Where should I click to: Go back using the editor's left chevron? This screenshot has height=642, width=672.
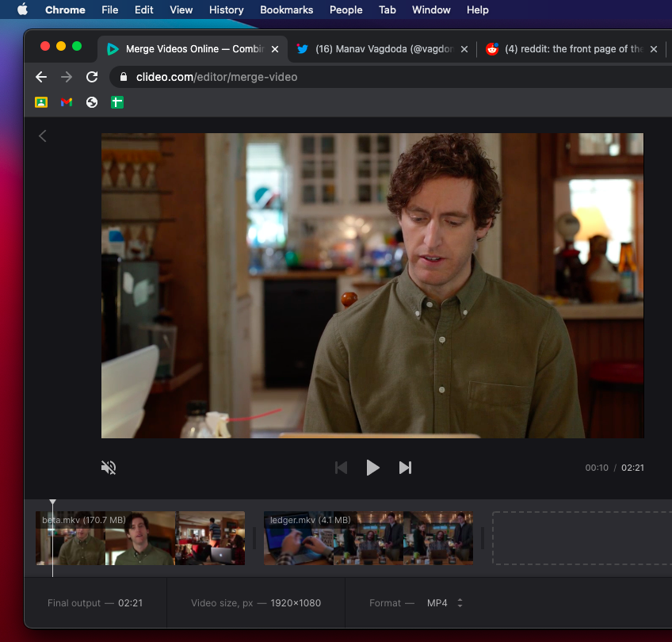43,136
